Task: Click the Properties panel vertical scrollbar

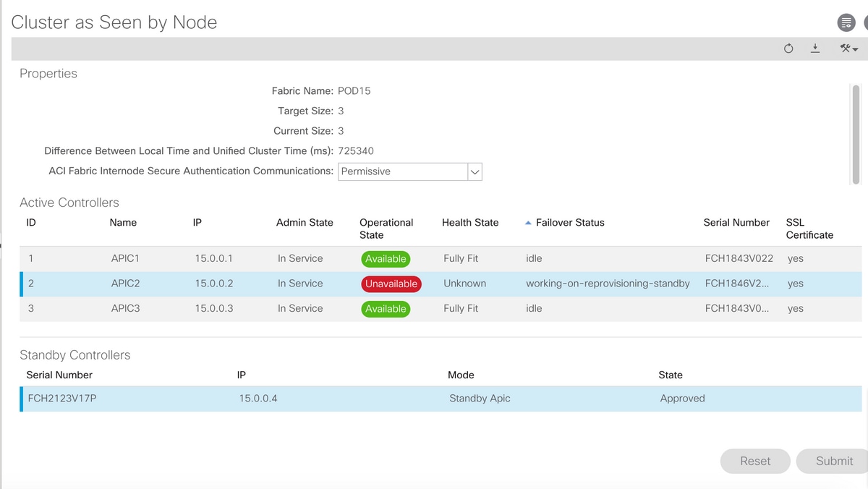Action: coord(854,134)
